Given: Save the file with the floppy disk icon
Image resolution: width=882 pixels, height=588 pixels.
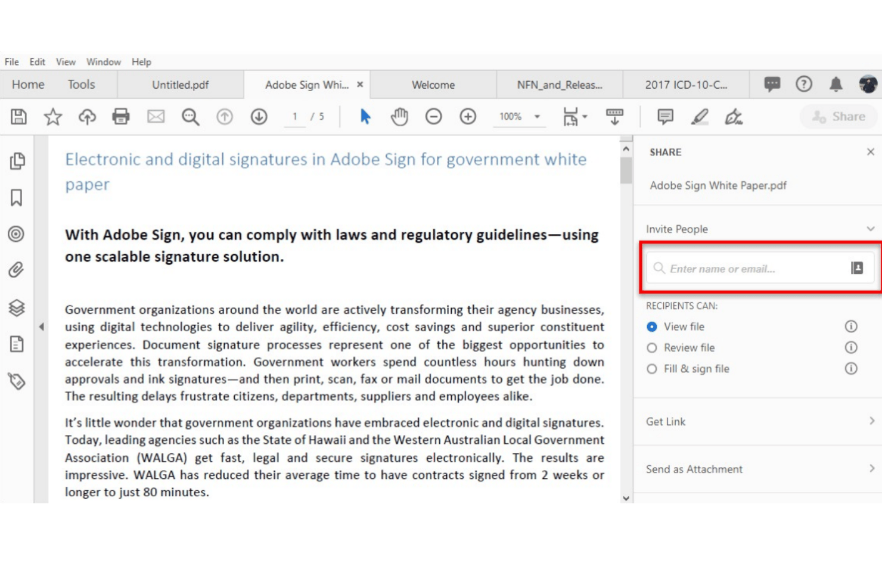Looking at the screenshot, I should point(18,117).
